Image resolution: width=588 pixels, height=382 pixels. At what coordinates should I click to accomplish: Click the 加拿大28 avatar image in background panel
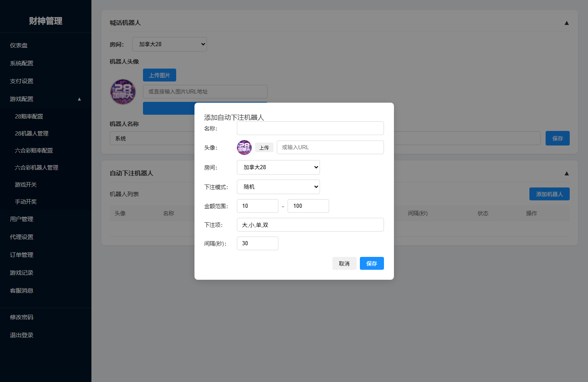click(x=123, y=92)
